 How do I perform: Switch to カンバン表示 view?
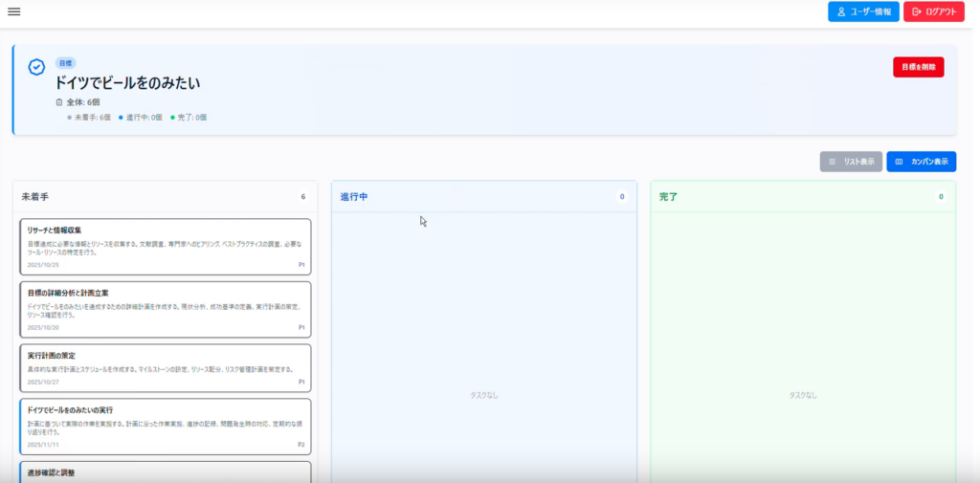(x=921, y=162)
